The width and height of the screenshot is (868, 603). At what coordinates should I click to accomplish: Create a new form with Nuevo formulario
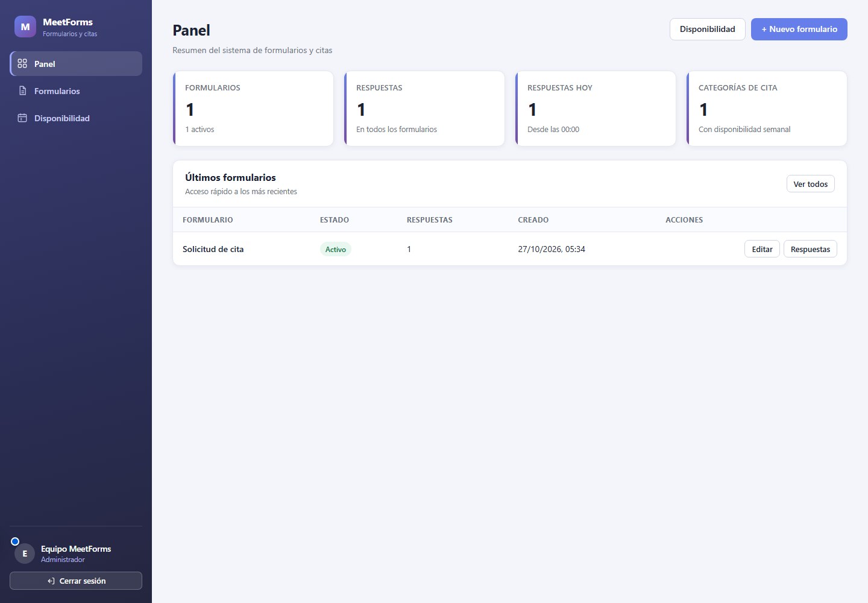point(799,29)
